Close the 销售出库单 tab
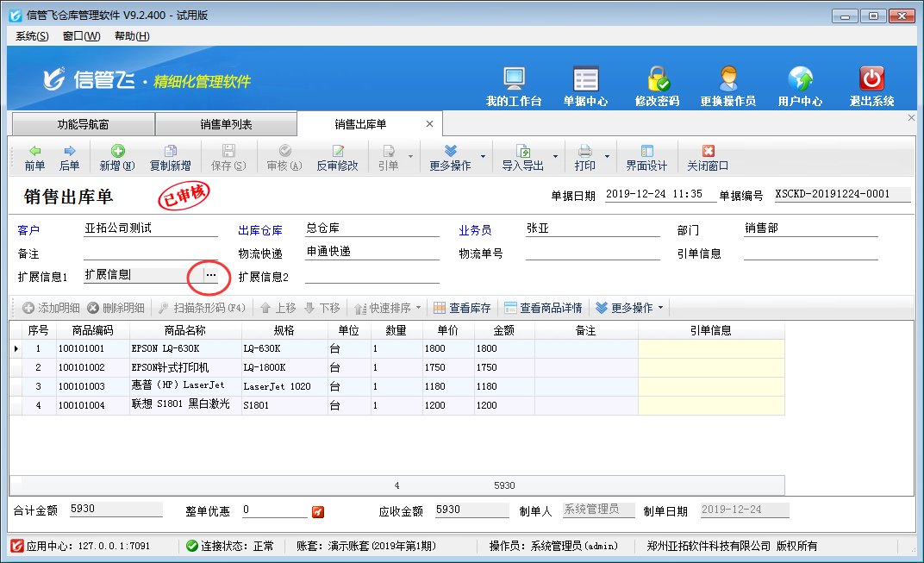Image resolution: width=924 pixels, height=563 pixels. [429, 124]
